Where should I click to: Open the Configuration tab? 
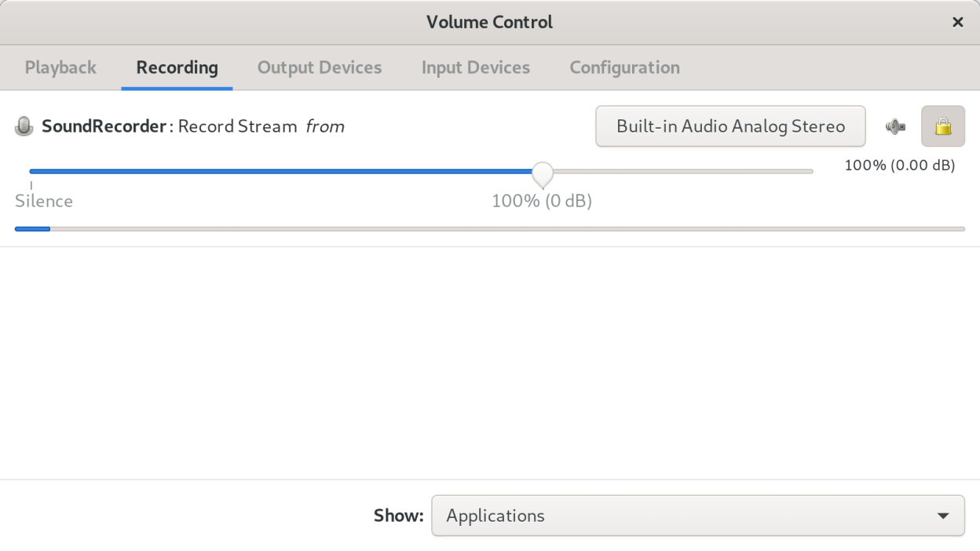(624, 68)
